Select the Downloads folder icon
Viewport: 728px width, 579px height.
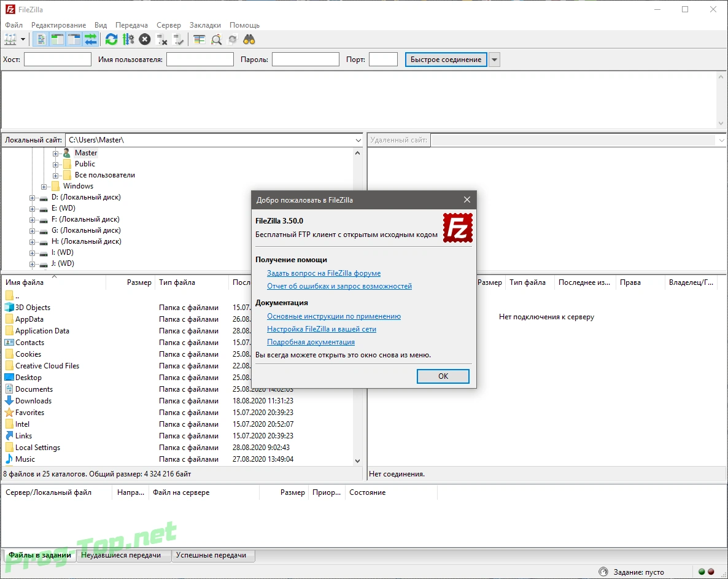click(9, 401)
